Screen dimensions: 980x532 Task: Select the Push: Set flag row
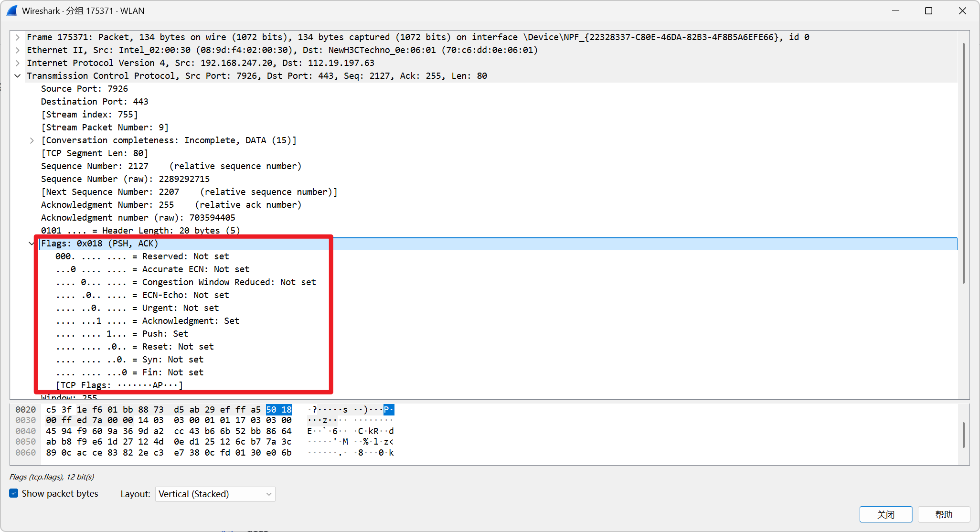165,334
